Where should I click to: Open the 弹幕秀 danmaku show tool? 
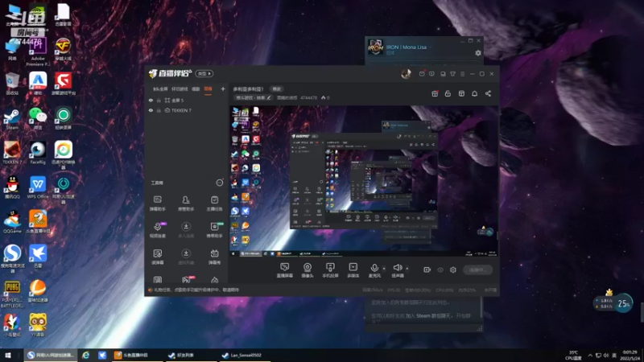pyautogui.click(x=214, y=257)
